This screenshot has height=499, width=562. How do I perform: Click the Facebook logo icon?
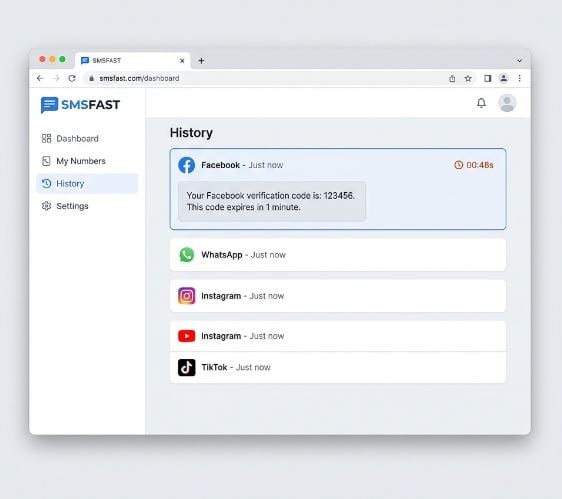coord(186,165)
